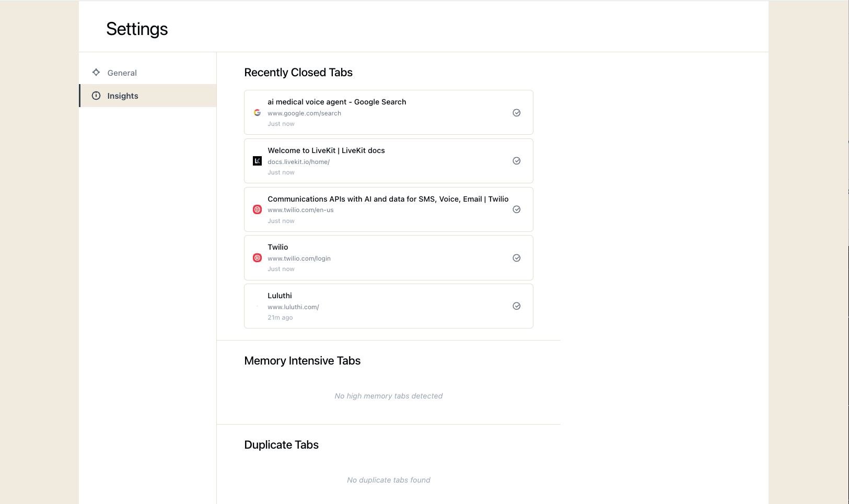Toggle the check on the Communications APIs entry

coord(517,209)
